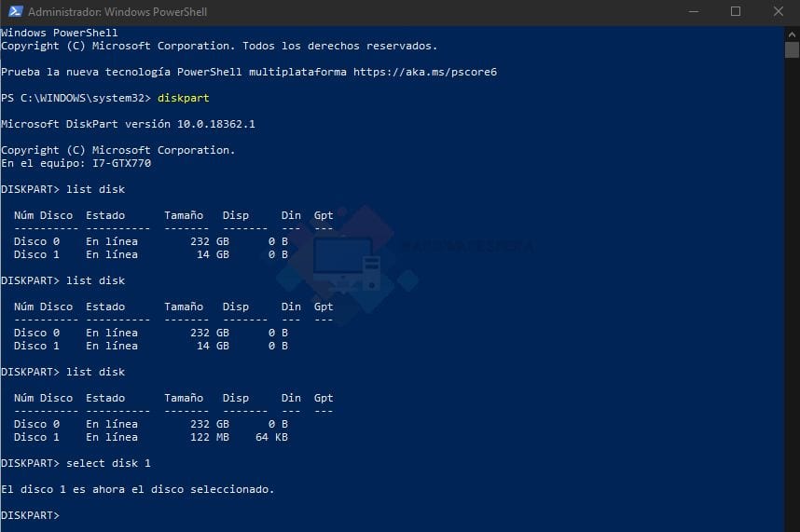Click the scrollbar up arrow
Viewport: 800px width, 532px height.
[792, 34]
